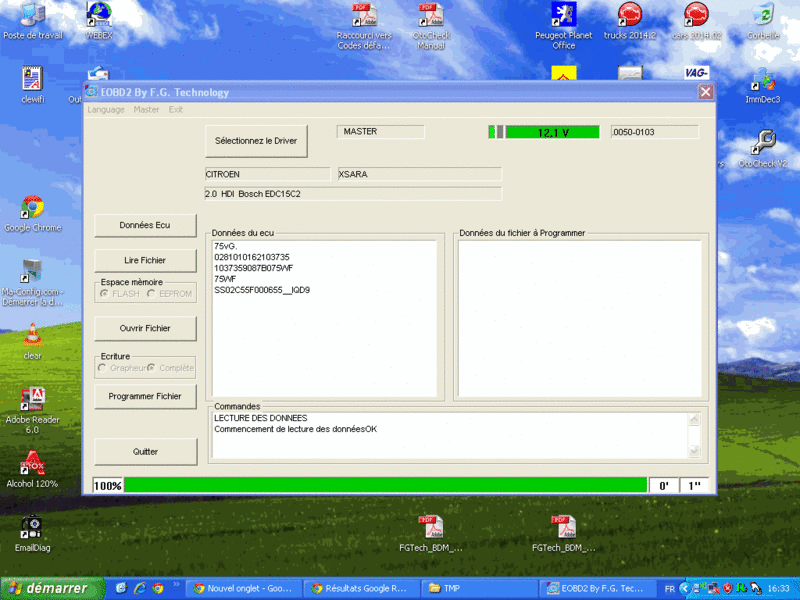Switch to EOBD2 By F.G. Tec taskbar item
Viewport: 800px width, 600px height.
tap(598, 588)
